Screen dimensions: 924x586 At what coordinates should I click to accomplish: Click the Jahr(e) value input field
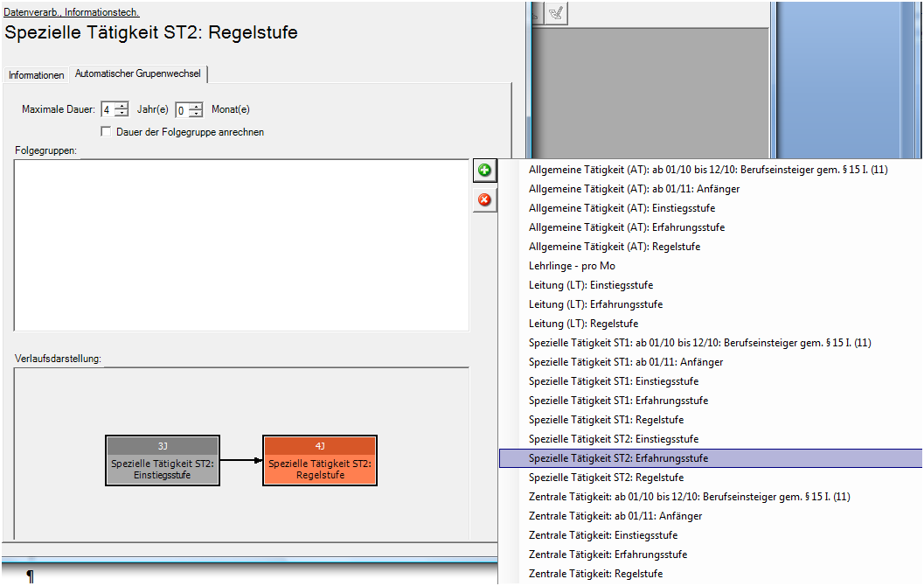[x=107, y=110]
